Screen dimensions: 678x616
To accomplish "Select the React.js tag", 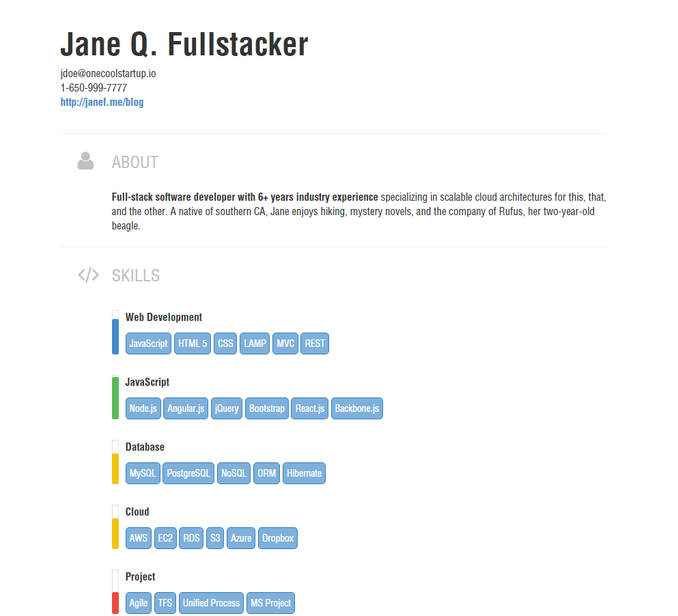I will click(311, 408).
